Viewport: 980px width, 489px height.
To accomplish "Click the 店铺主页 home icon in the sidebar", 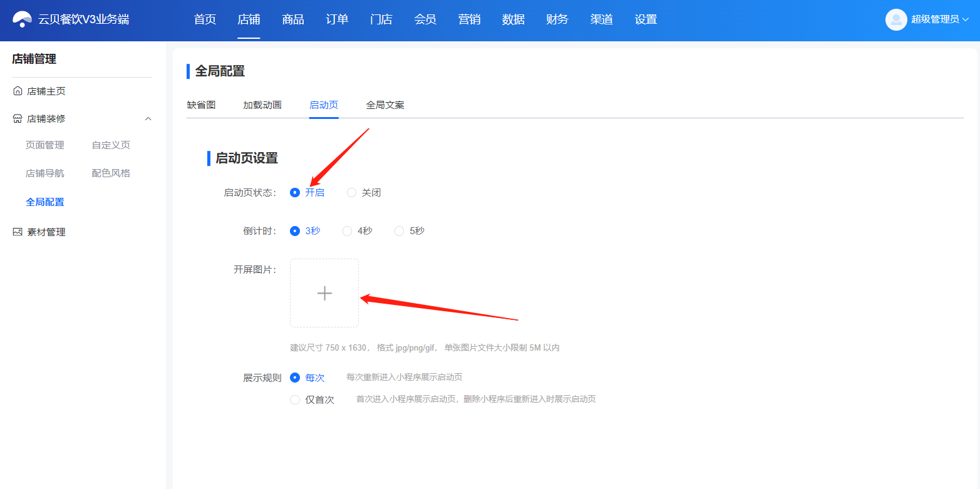I will pyautogui.click(x=18, y=91).
